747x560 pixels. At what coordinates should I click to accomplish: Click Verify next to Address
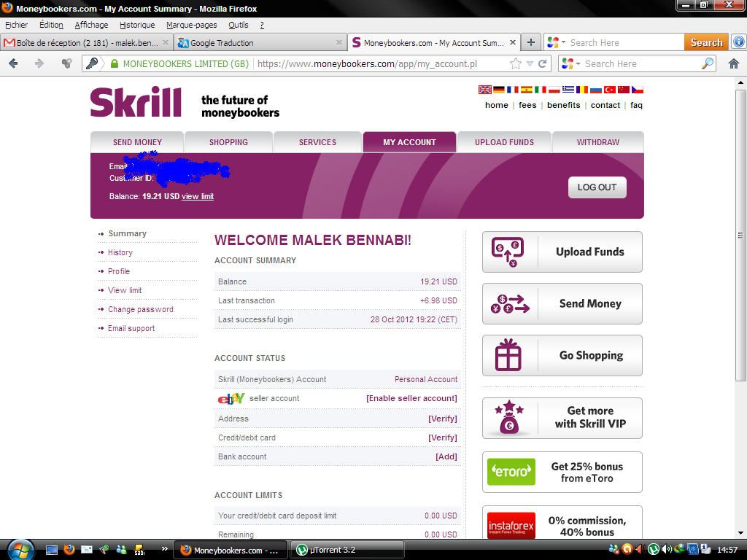[x=443, y=419]
